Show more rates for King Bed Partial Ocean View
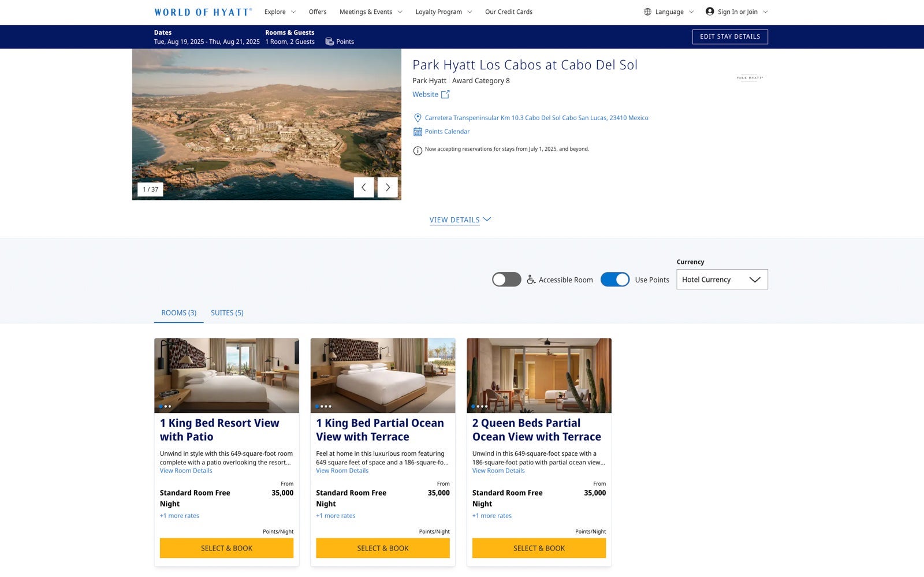Screen dimensions: 924x577 click(336, 516)
